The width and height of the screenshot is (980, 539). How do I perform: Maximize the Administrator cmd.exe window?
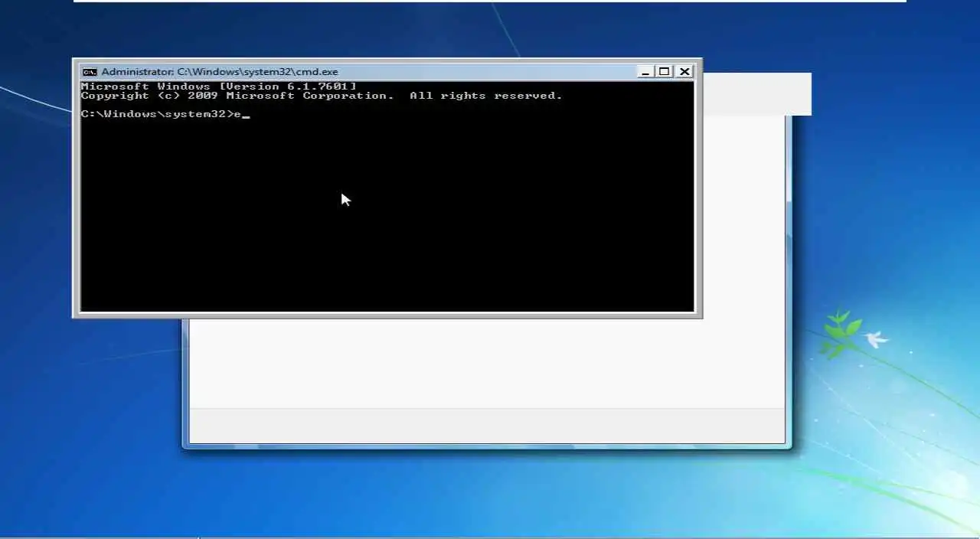665,72
